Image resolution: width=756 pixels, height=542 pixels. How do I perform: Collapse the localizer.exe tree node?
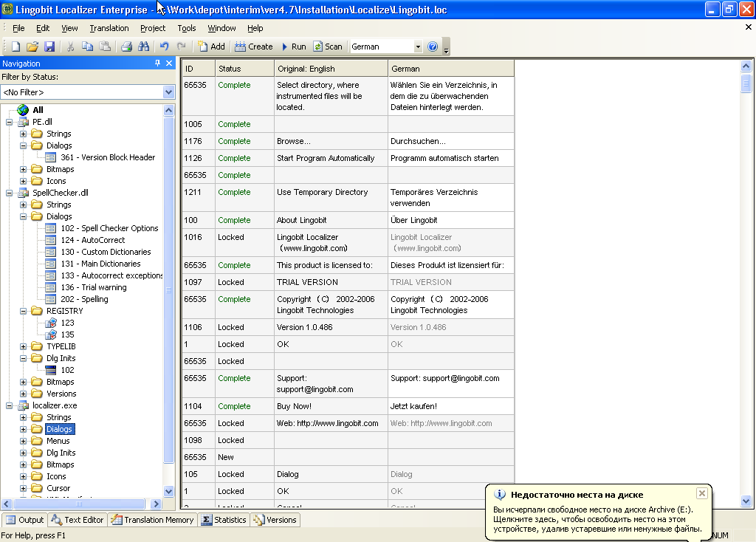click(9, 405)
